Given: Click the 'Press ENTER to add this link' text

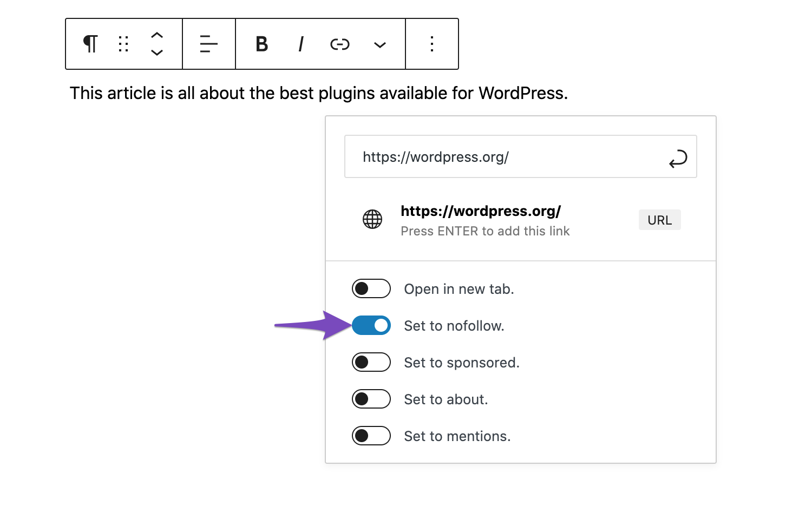Looking at the screenshot, I should [485, 231].
